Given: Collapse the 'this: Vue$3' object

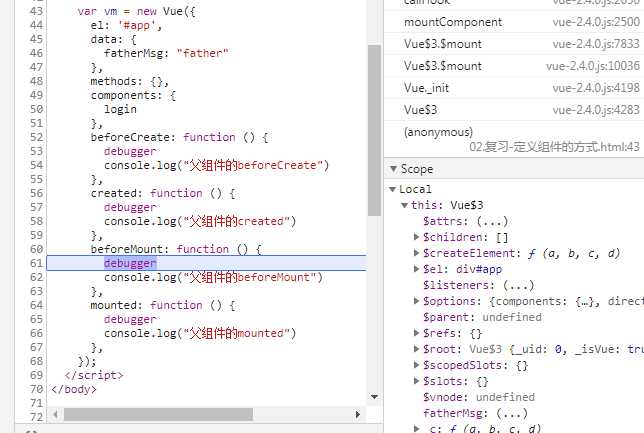Looking at the screenshot, I should coord(405,205).
